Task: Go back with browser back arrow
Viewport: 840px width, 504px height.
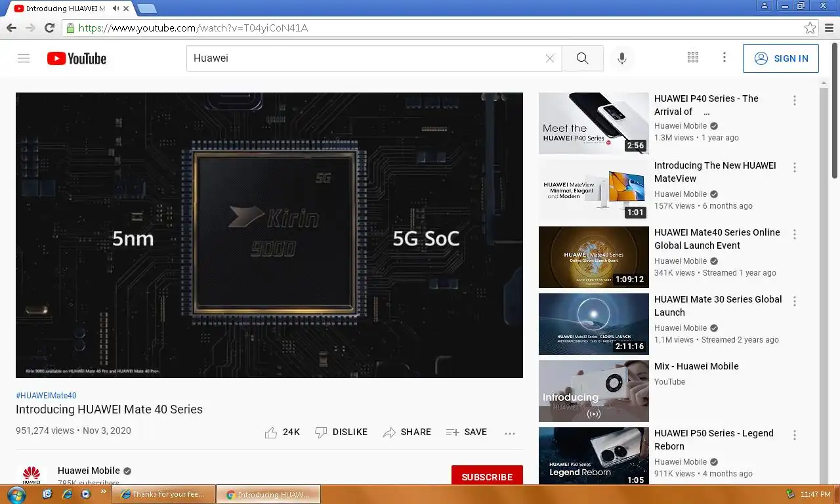Action: coord(11,28)
